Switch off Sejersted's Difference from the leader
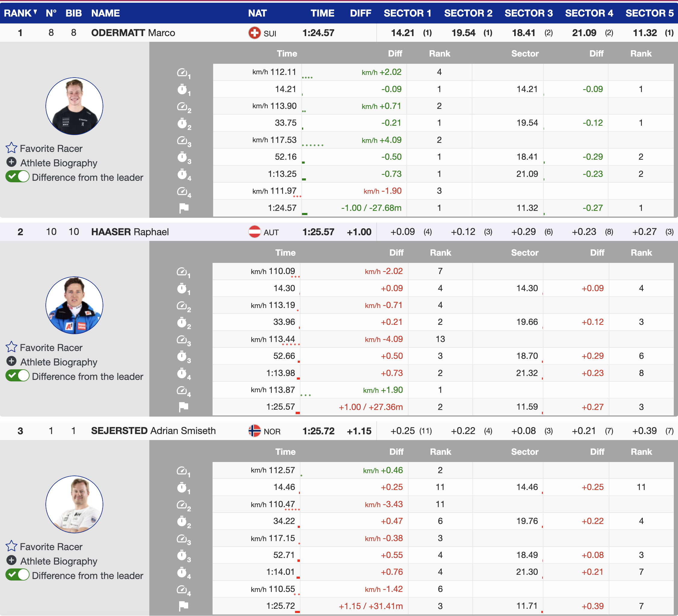 point(17,575)
